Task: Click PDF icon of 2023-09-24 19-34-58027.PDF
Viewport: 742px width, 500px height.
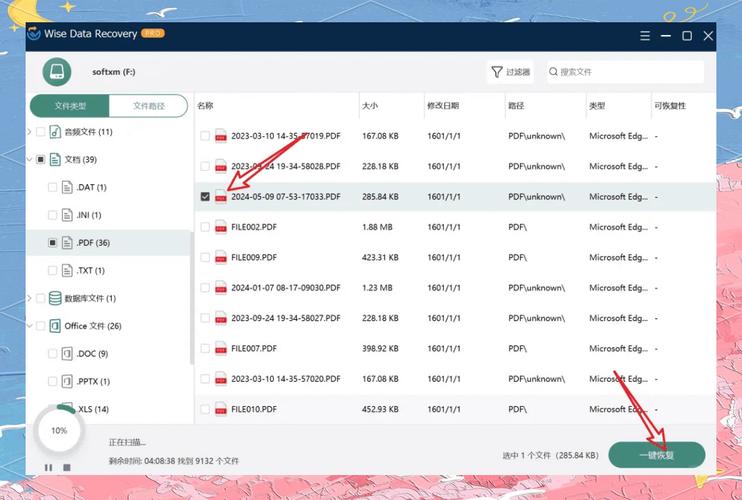Action: pos(221,318)
